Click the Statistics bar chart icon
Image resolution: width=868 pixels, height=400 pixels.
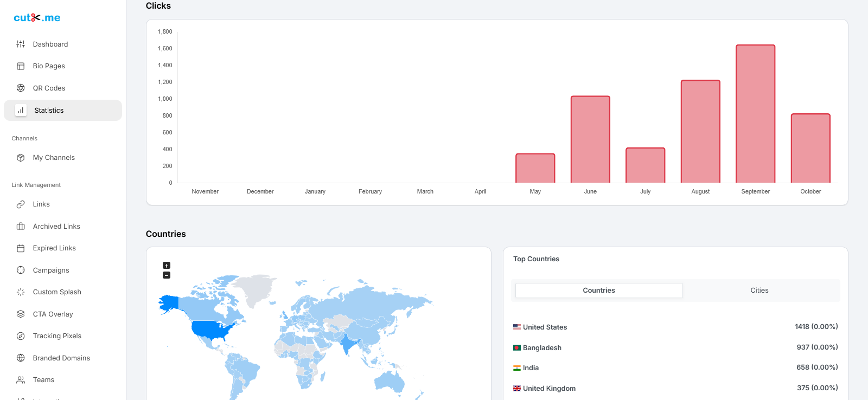click(21, 110)
